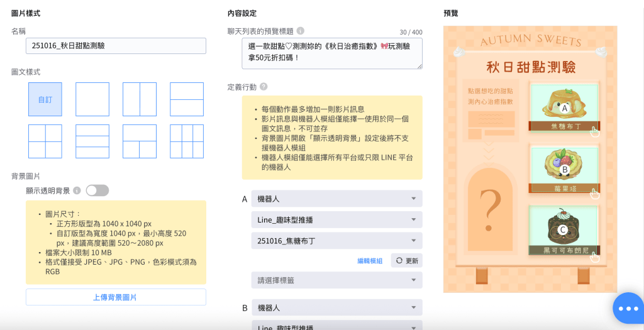Open the blue chat bubble widget
Viewport: 644px width, 330px height.
tap(628, 308)
